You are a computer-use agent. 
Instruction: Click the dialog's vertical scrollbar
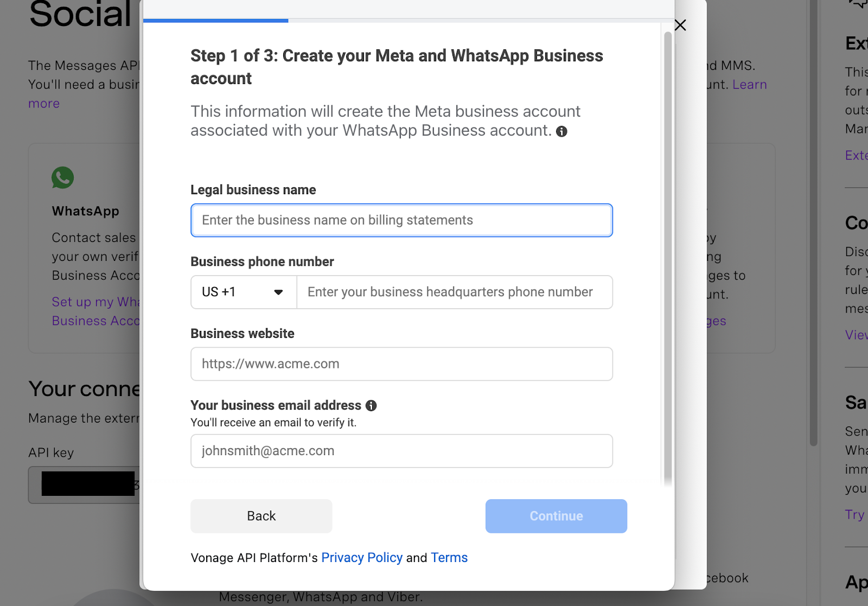tap(668, 257)
